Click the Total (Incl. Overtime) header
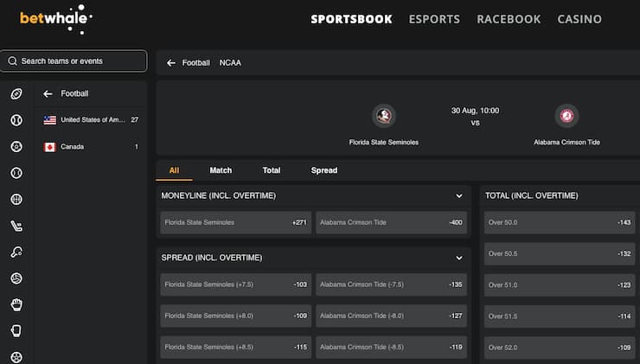Screen dimensions: 640x364 click(x=531, y=196)
